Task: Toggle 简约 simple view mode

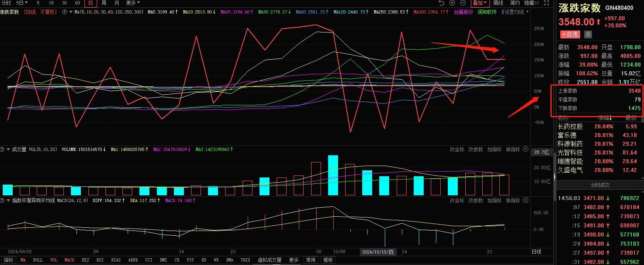Action: 515,3
